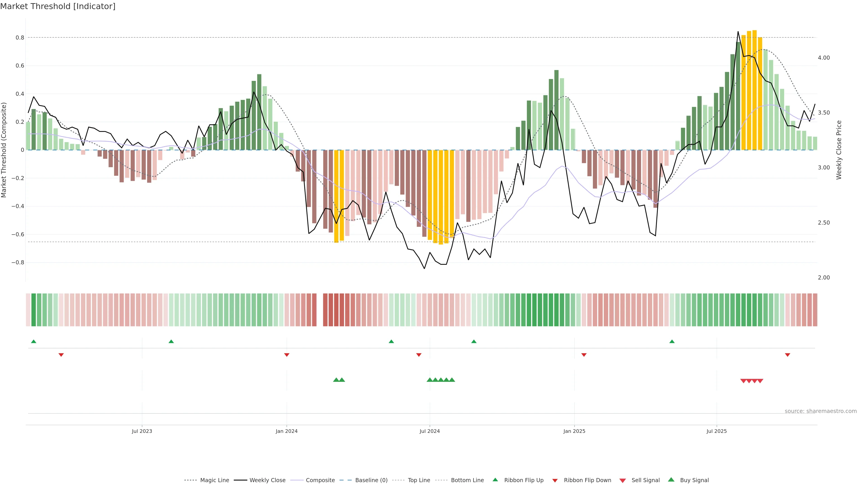Image resolution: width=868 pixels, height=488 pixels.
Task: Click the Weekly Close Price axis title
Action: [x=839, y=150]
